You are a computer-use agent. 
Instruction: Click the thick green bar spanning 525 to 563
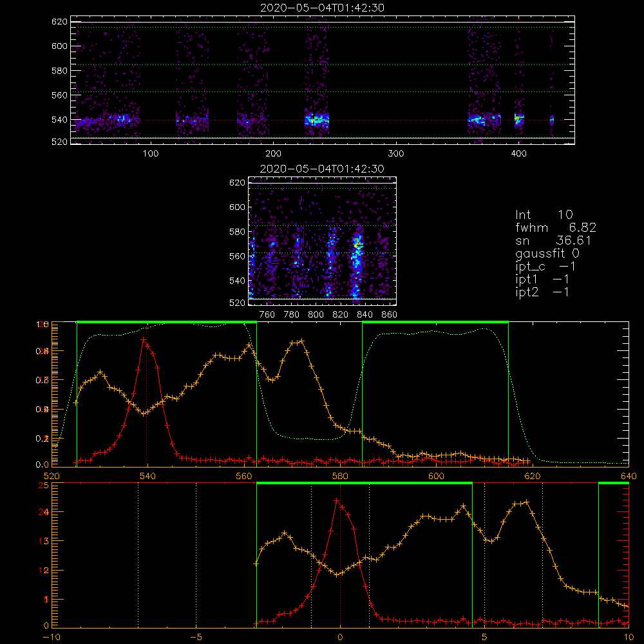click(x=167, y=322)
